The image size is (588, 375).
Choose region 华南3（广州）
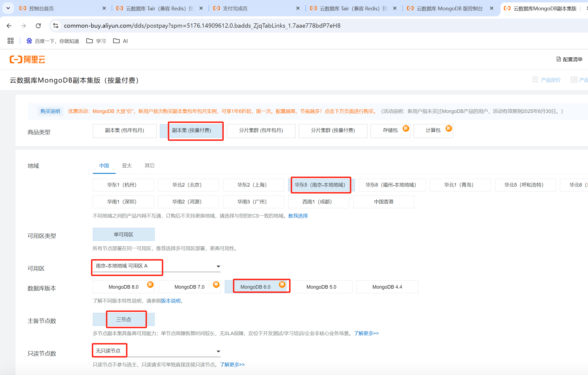coord(253,202)
